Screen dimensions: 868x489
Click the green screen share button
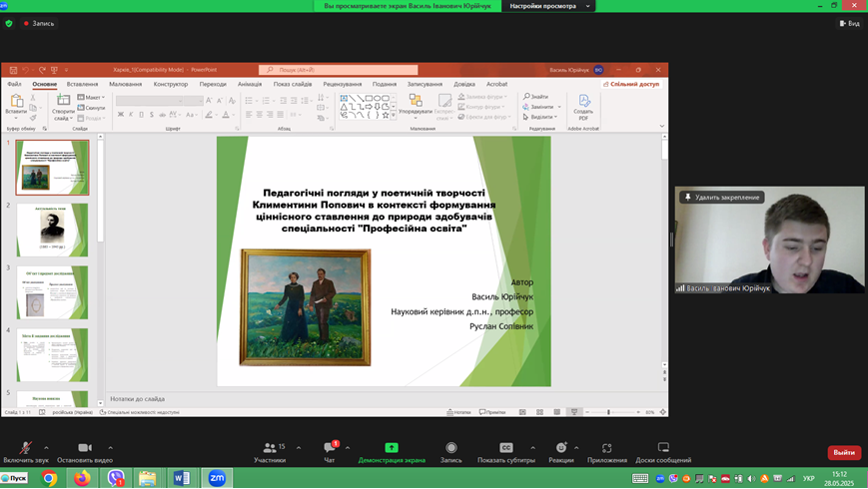click(392, 447)
